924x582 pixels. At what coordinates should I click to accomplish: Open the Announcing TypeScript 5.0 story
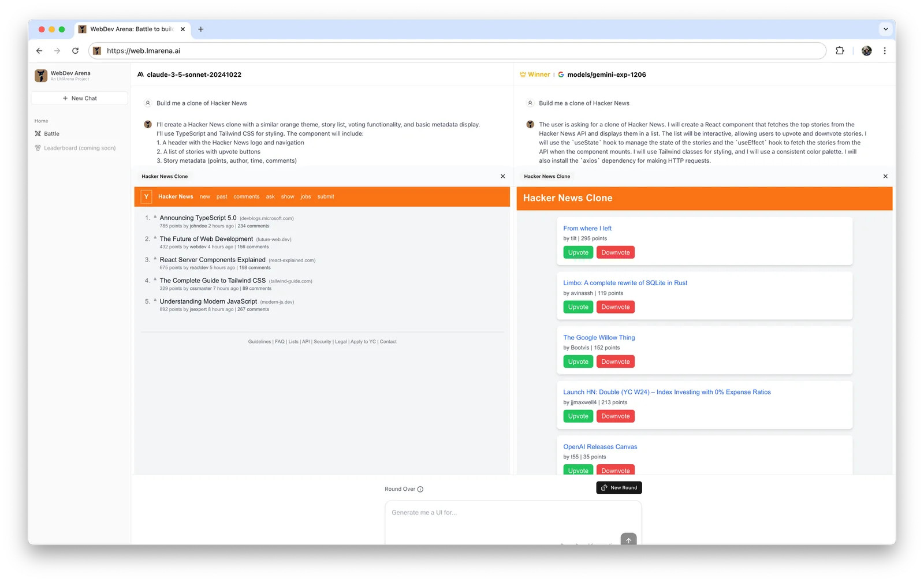[x=198, y=218]
